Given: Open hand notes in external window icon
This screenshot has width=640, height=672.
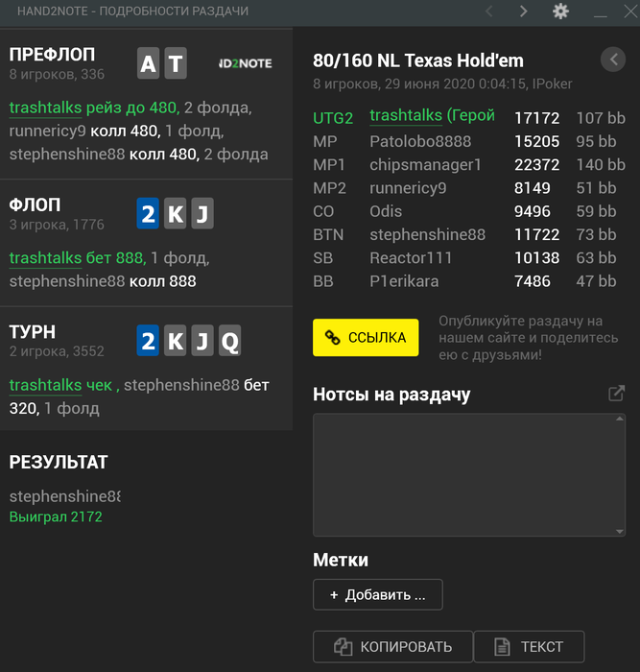Looking at the screenshot, I should pyautogui.click(x=616, y=393).
